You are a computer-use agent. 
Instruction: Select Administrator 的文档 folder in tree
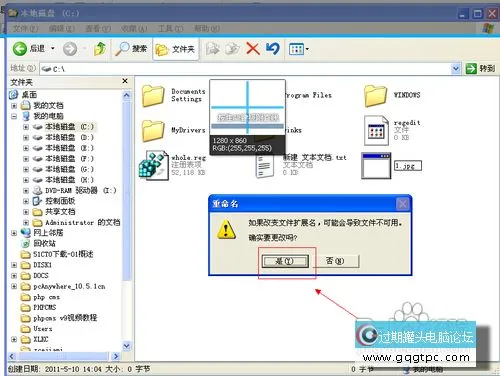83,222
